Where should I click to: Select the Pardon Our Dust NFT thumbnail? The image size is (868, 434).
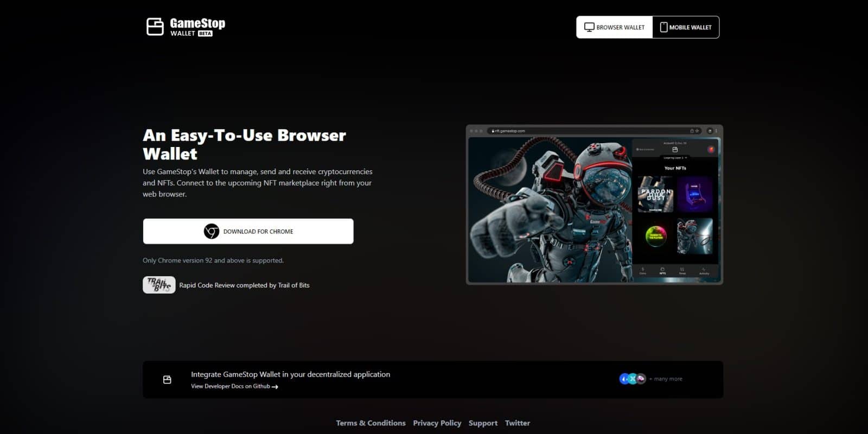tap(655, 194)
